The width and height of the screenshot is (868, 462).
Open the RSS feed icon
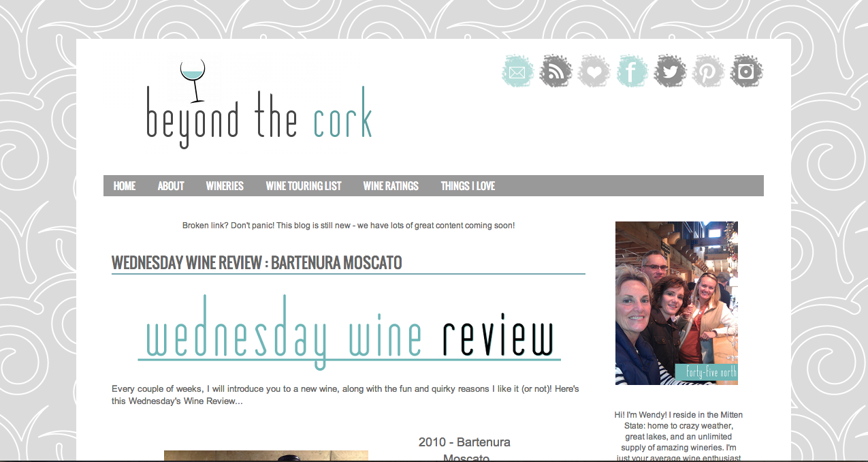pyautogui.click(x=556, y=71)
